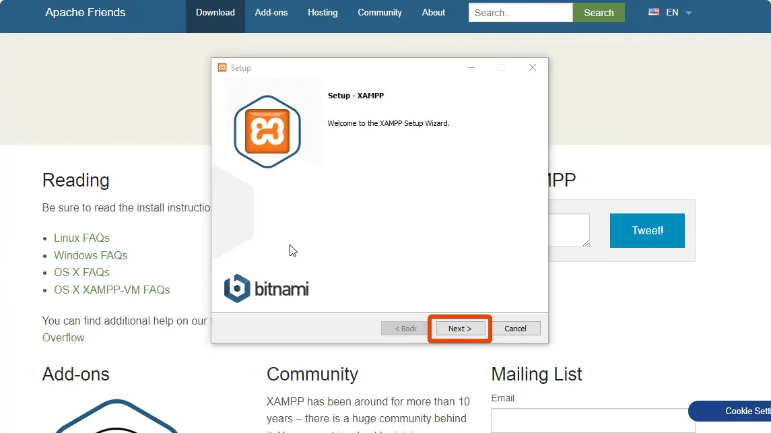Open the OS X XAMPP-VM FAQs link
The image size is (771, 433).
[112, 290]
